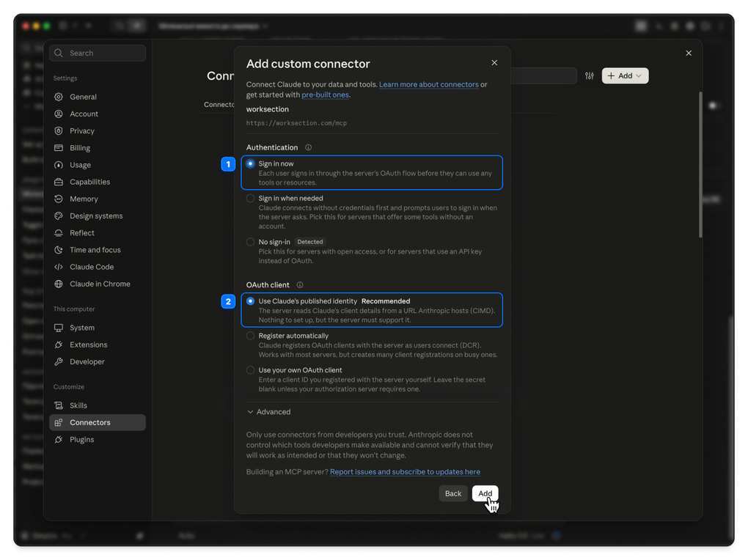
Task: Click the Billing card icon
Action: click(59, 148)
